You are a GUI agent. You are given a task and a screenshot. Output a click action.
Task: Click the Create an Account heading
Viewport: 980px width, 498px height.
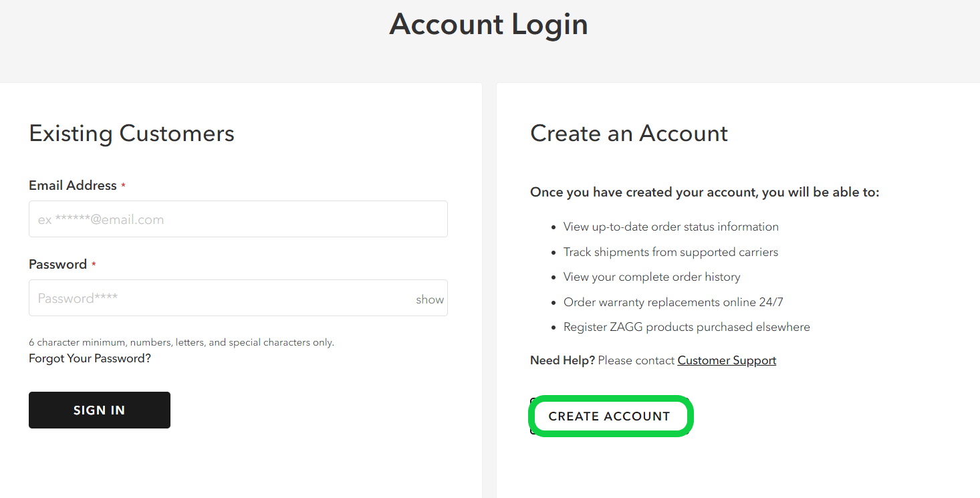click(628, 134)
